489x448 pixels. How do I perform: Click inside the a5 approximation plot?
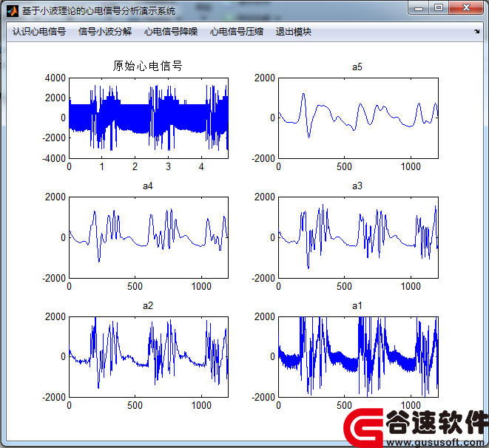[358, 118]
